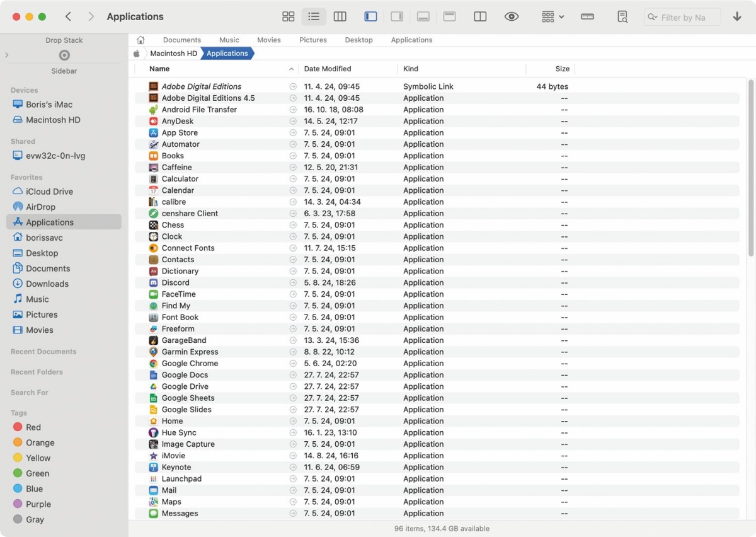This screenshot has width=756, height=537.
Task: Expand the Recent Folders sidebar section
Action: click(37, 372)
